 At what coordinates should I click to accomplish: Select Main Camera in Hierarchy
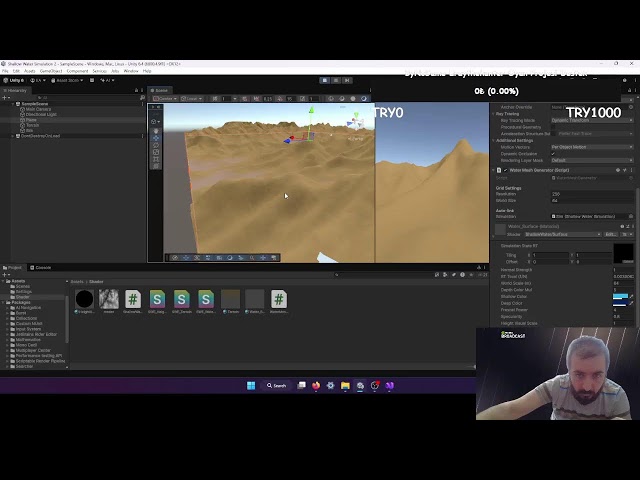38,109
